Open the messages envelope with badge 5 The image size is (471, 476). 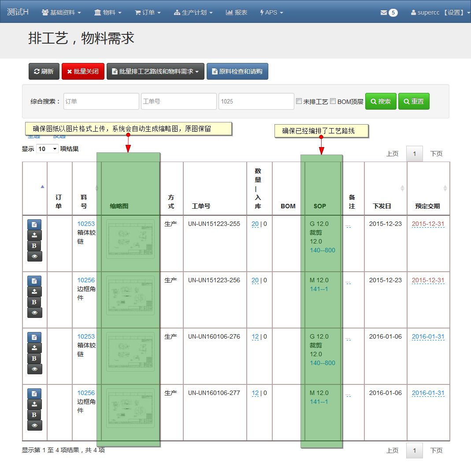click(x=389, y=12)
